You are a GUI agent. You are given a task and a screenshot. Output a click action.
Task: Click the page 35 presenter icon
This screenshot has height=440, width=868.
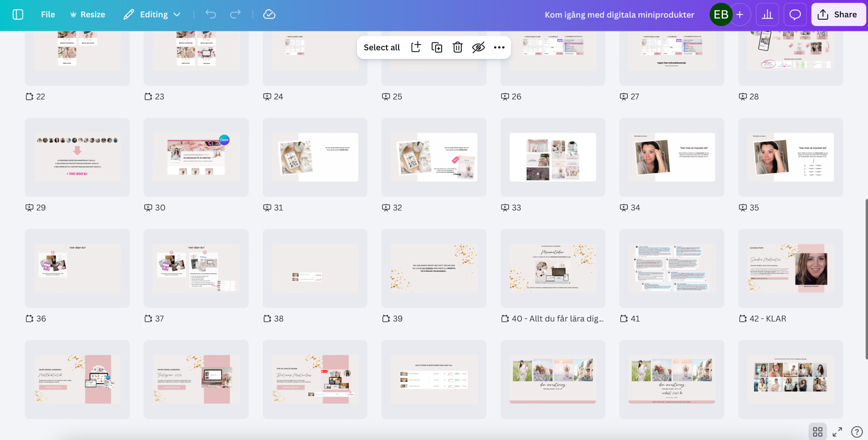point(743,208)
